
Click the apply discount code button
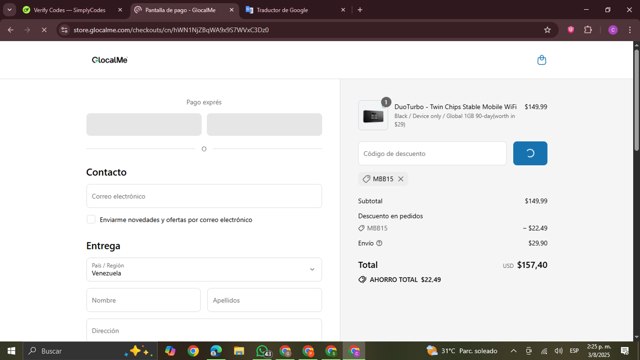click(x=530, y=153)
